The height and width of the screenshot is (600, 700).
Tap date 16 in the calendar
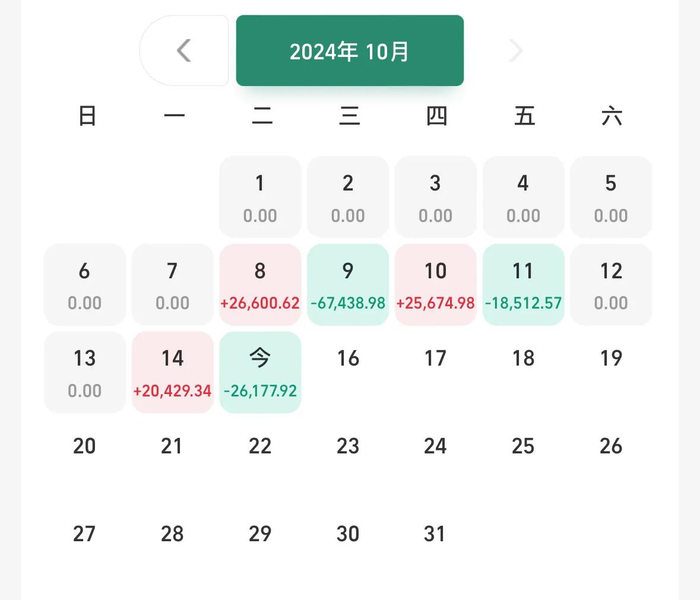(x=348, y=358)
